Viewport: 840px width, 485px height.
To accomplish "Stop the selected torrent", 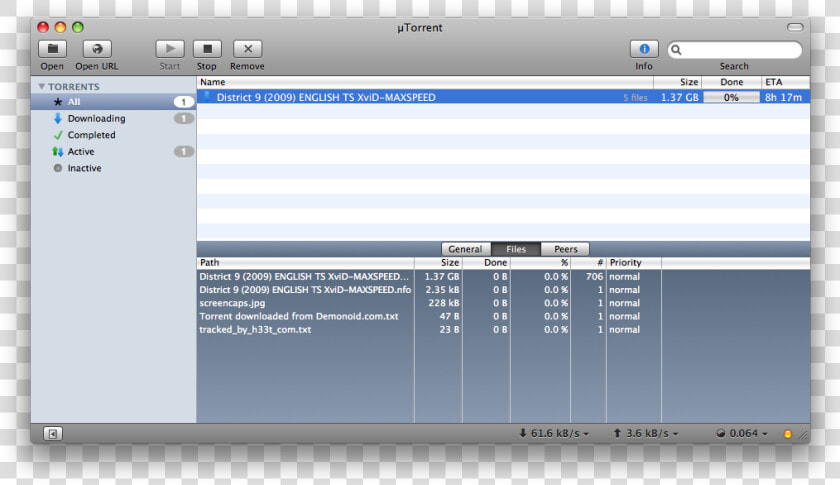I will pos(207,49).
